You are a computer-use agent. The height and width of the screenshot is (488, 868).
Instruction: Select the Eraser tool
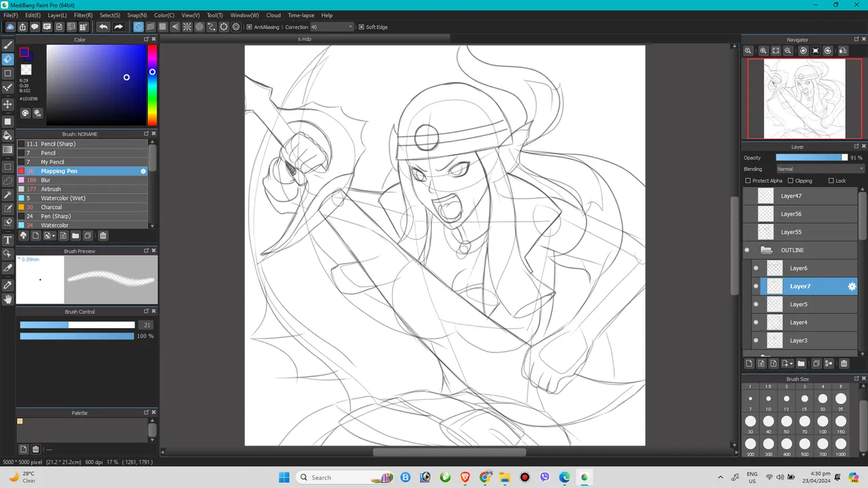tap(8, 59)
